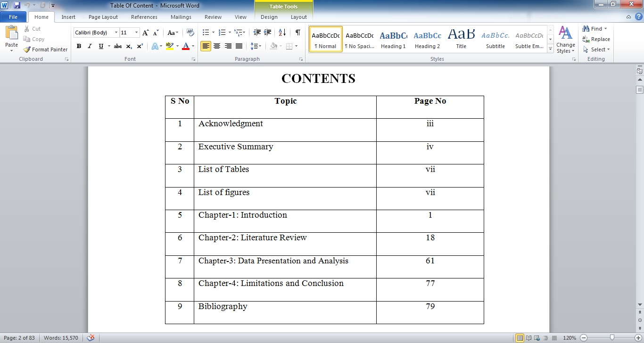Switch to the Mailings tab
The height and width of the screenshot is (343, 644).
181,17
